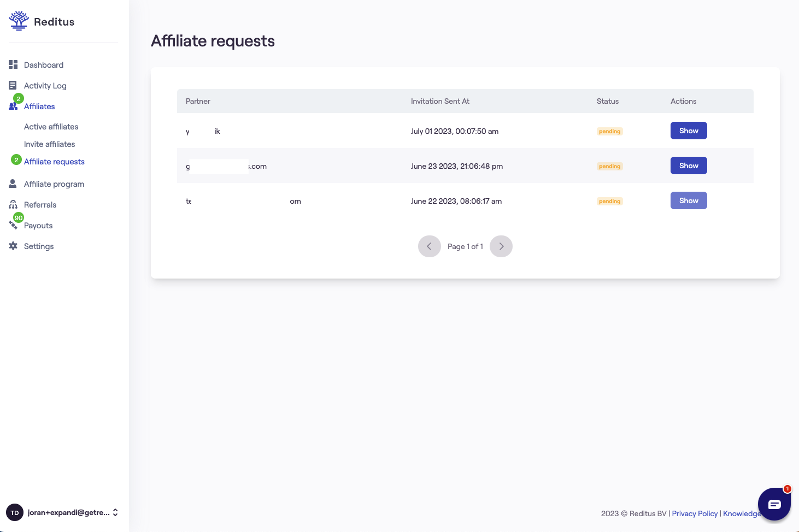Open the account switcher next to joran+expandi email
This screenshot has width=799, height=532.
tap(115, 512)
